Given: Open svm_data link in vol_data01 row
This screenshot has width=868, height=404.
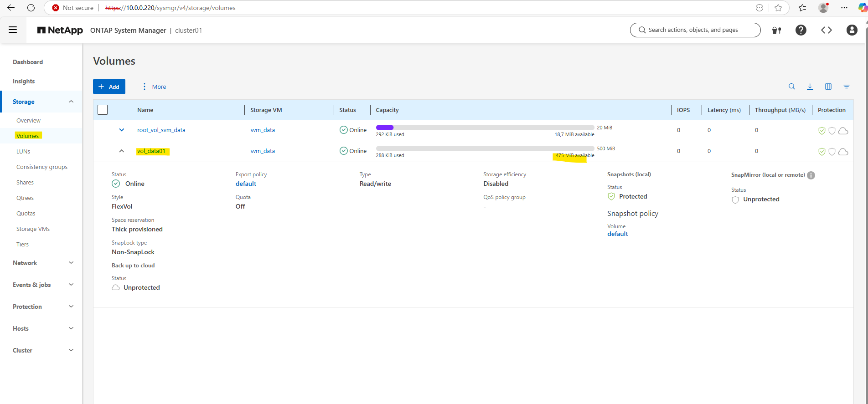Looking at the screenshot, I should [263, 151].
